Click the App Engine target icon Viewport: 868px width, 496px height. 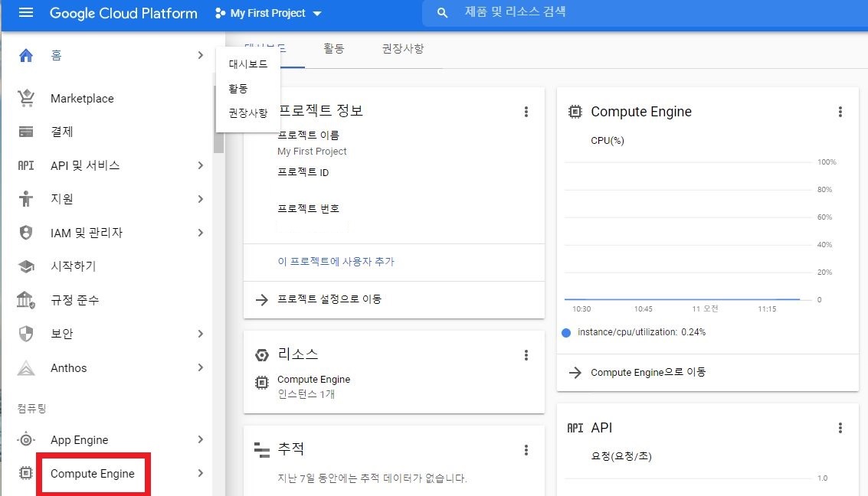[x=26, y=439]
